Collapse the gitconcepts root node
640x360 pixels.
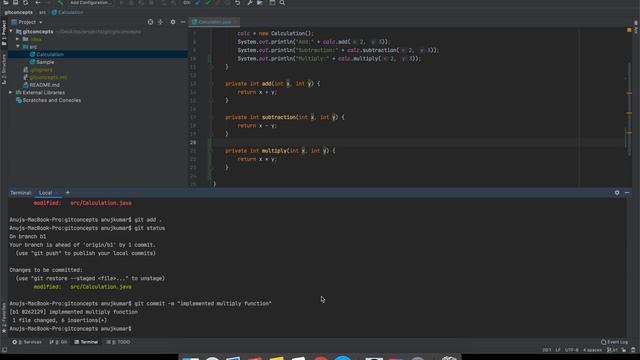click(11, 31)
